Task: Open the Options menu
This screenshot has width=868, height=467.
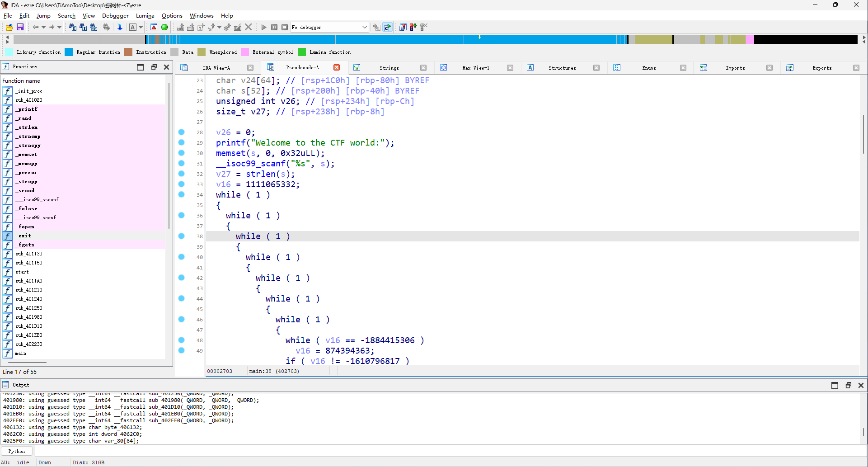Action: 172,15
